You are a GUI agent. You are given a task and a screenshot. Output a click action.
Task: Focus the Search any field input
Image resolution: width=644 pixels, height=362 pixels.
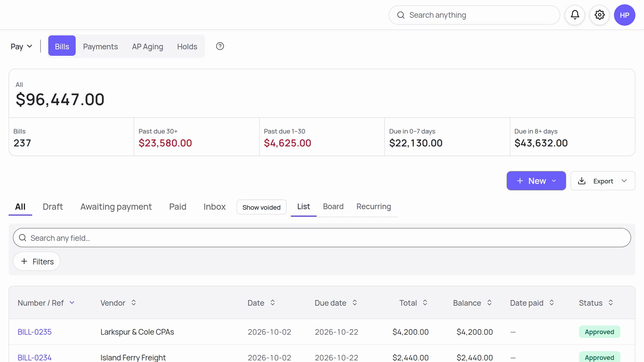[322, 238]
